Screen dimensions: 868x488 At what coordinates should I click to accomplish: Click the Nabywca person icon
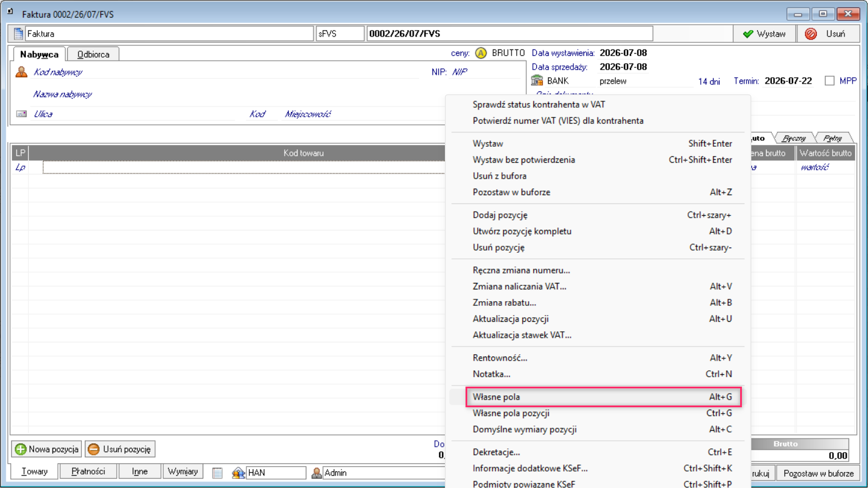pyautogui.click(x=22, y=72)
